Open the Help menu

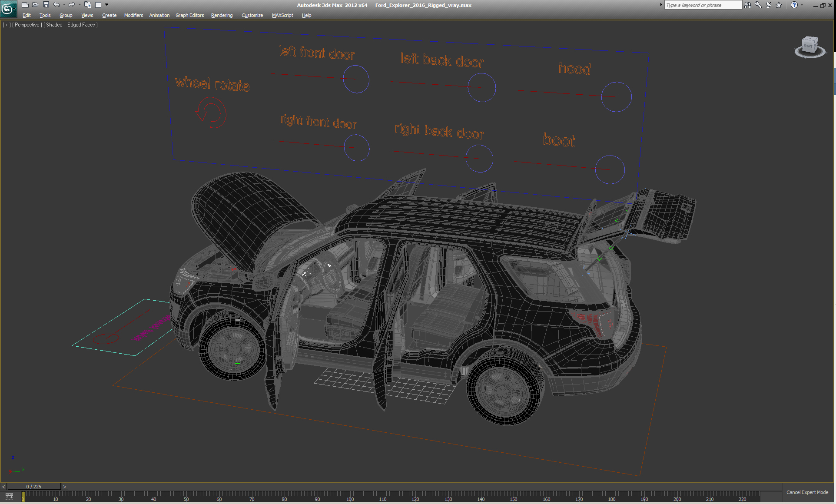(306, 15)
